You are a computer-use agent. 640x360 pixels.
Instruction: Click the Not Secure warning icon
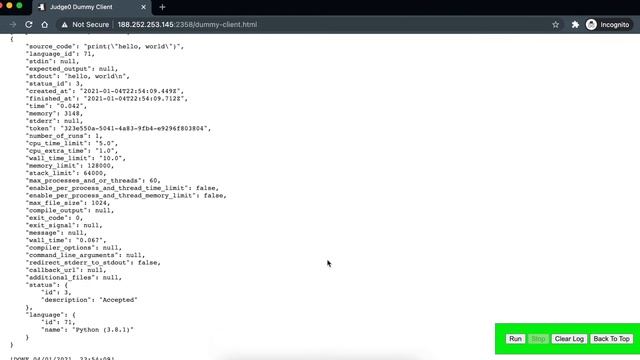coord(64,25)
